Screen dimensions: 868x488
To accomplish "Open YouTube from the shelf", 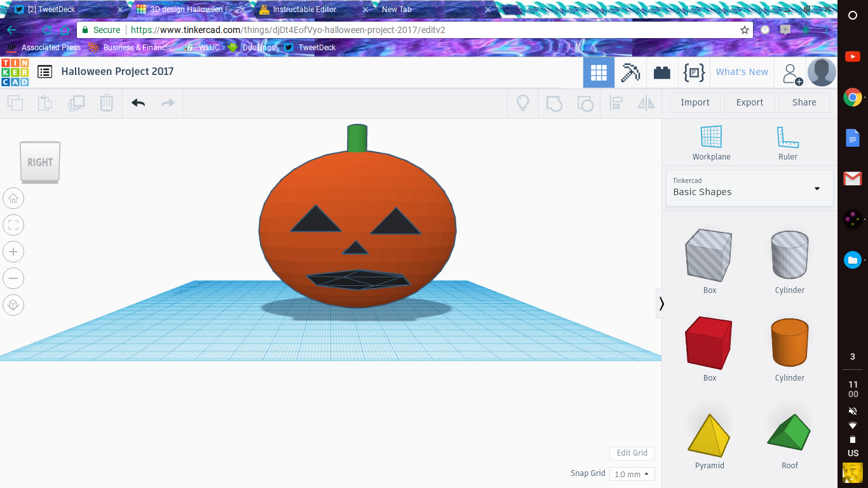I will click(x=853, y=57).
